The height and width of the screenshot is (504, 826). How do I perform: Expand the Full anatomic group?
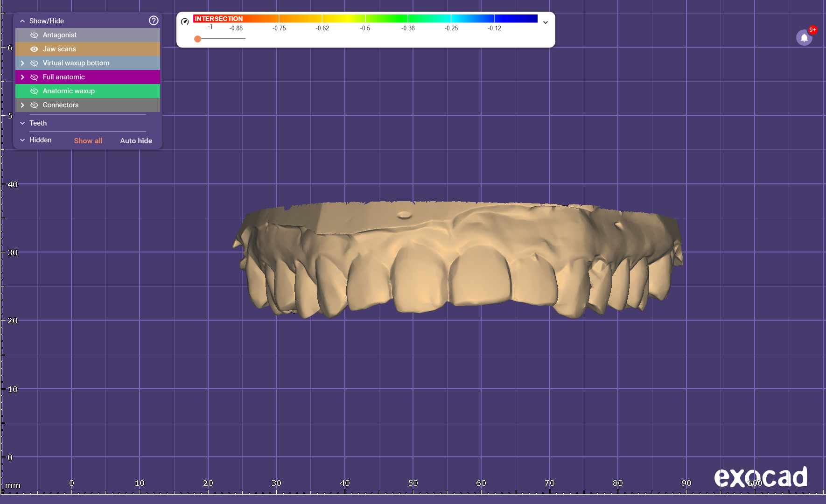22,77
